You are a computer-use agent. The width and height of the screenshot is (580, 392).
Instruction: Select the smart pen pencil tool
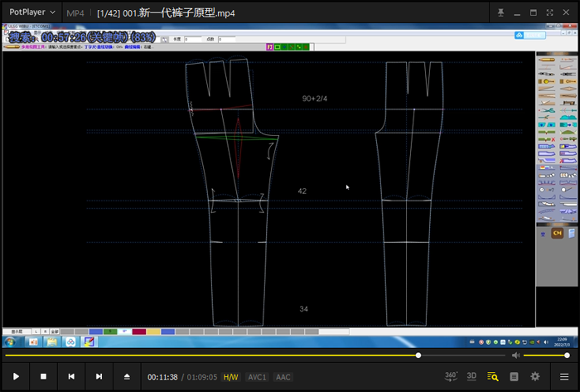pyautogui.click(x=546, y=60)
